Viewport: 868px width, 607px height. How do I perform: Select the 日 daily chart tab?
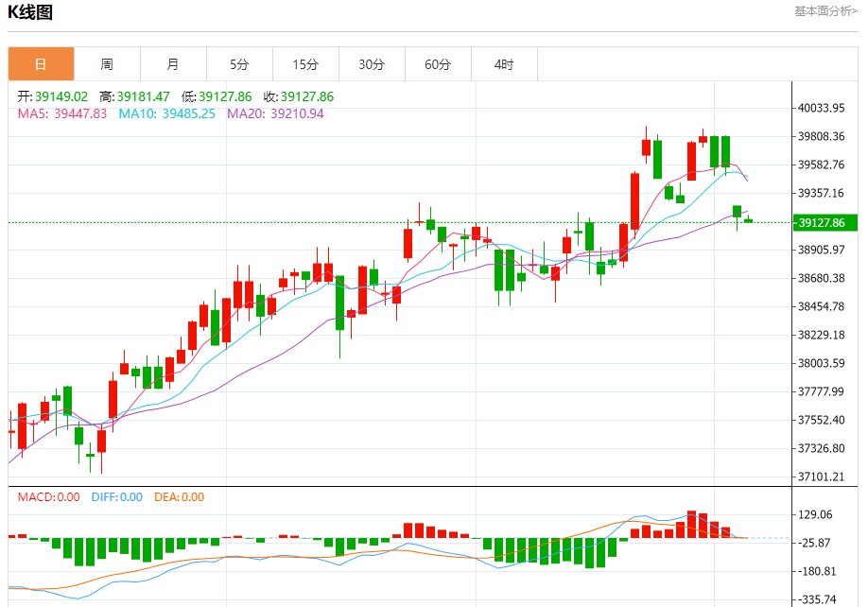(x=41, y=64)
